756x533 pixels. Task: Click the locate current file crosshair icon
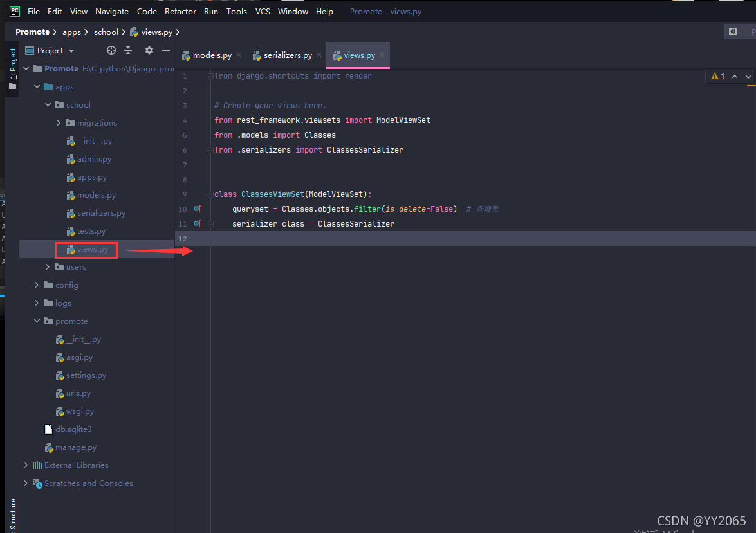(x=111, y=50)
